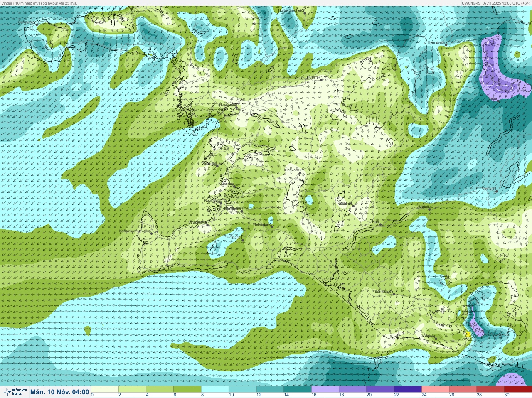The width and height of the screenshot is (532, 398).
Task: Select the 0–2 m/s legend swatch
Action: pos(104,389)
